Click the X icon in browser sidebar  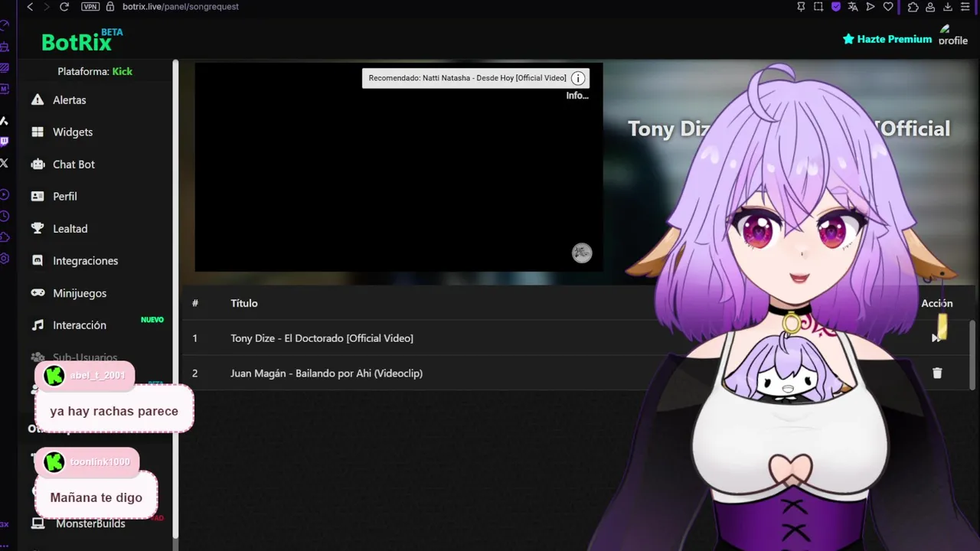tap(5, 163)
